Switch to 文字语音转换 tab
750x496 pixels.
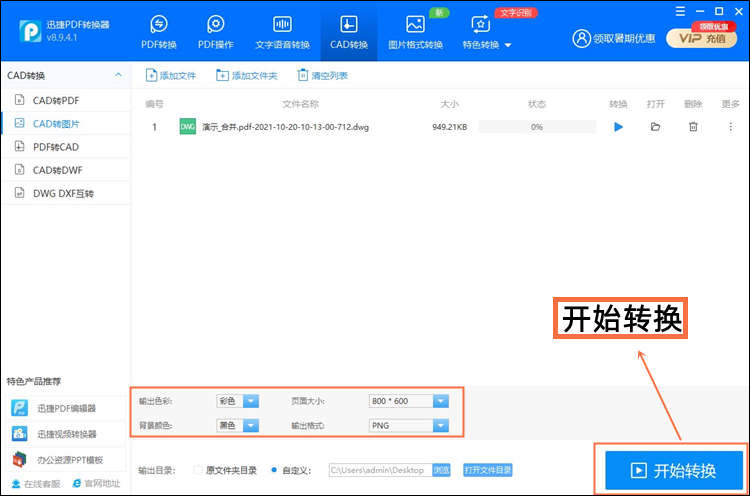click(x=282, y=32)
